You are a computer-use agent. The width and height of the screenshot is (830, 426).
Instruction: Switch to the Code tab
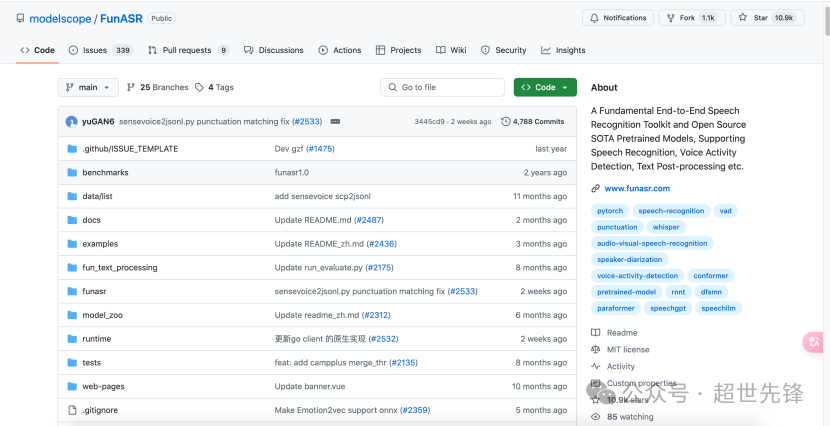38,50
